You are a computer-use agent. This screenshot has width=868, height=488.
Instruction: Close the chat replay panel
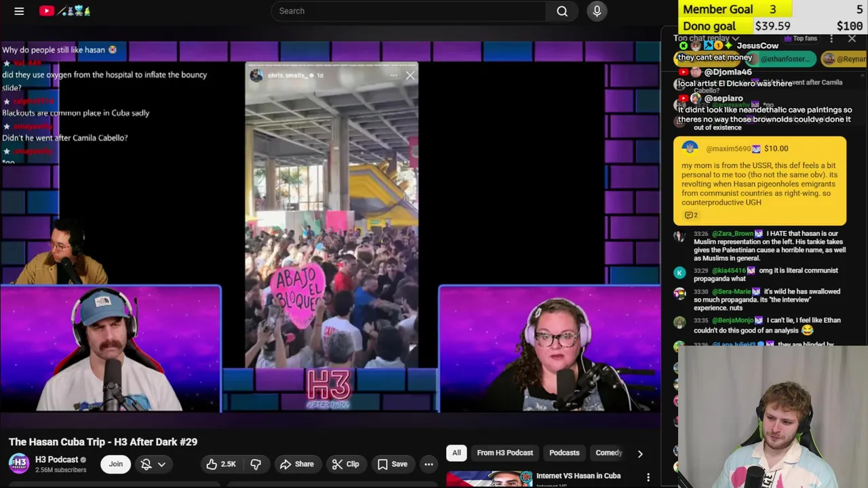tap(852, 39)
